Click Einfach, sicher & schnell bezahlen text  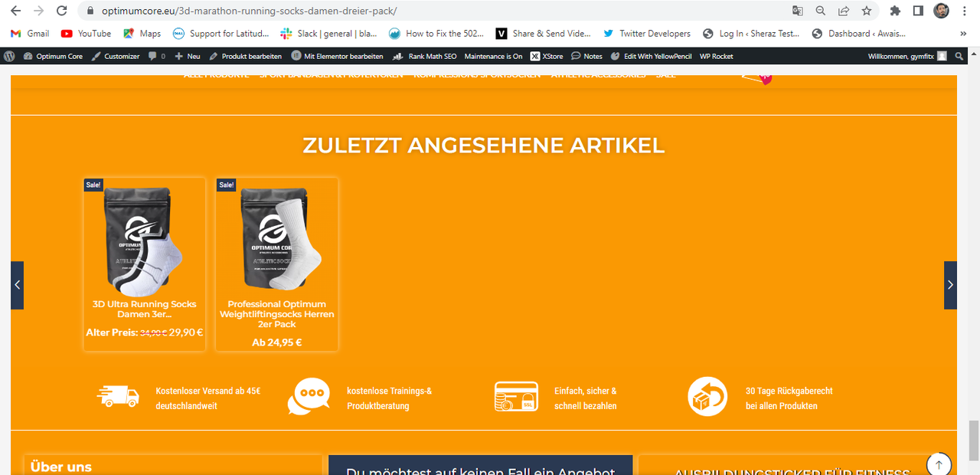coord(586,398)
